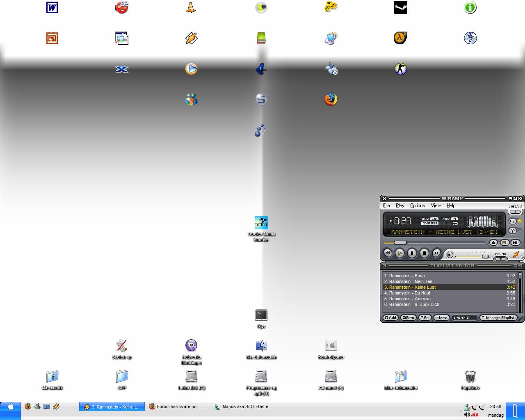Open the yellow game controller desktop icon

331,7
